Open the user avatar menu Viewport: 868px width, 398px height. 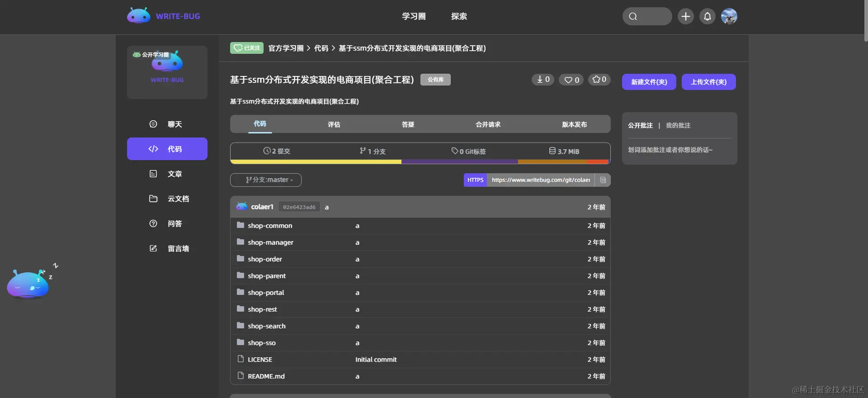pyautogui.click(x=729, y=16)
